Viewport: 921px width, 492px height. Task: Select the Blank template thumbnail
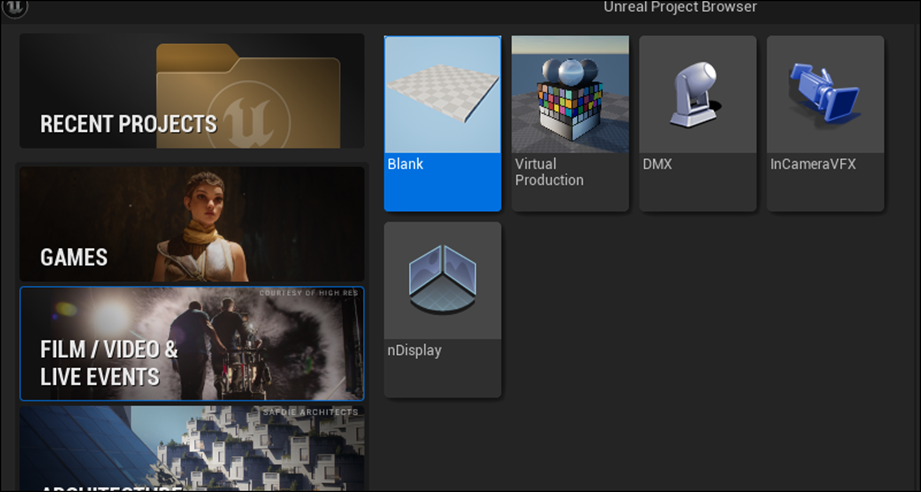[x=443, y=95]
